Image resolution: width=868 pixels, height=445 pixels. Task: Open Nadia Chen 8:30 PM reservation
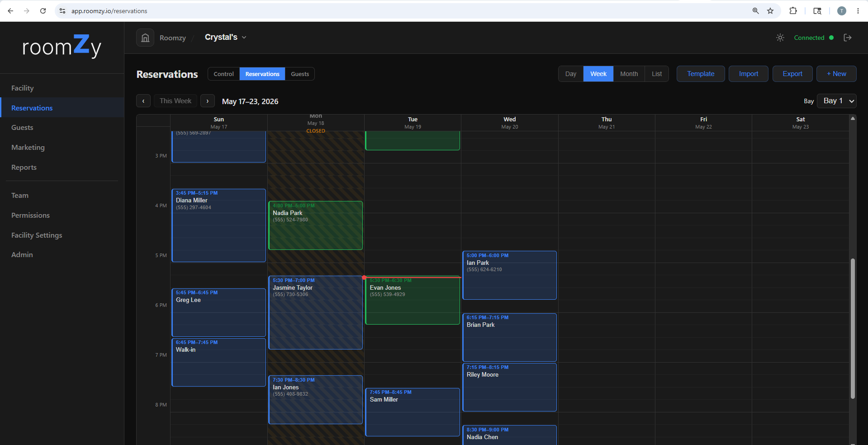pyautogui.click(x=510, y=435)
